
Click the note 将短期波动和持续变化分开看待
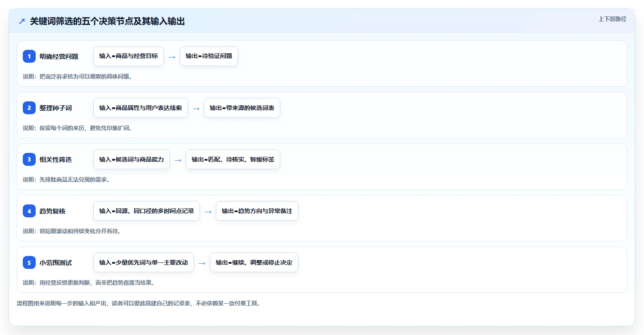72,231
